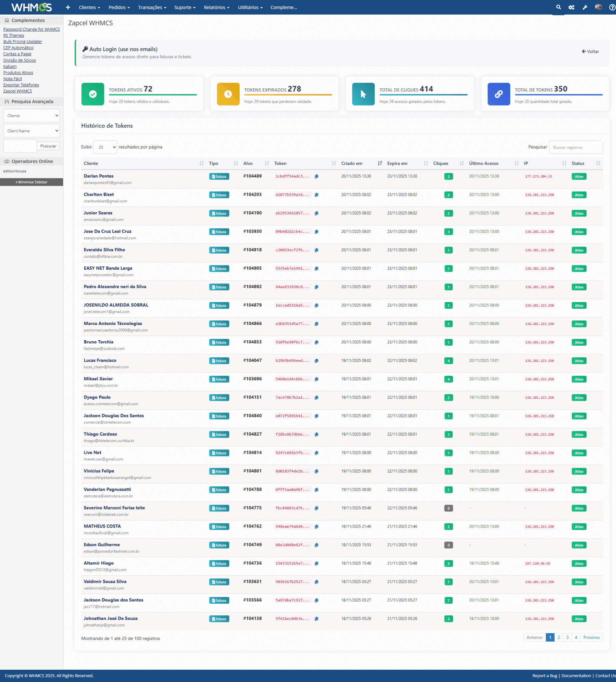
Task: Click the green Tokens Ativos check icon
Action: tap(93, 94)
